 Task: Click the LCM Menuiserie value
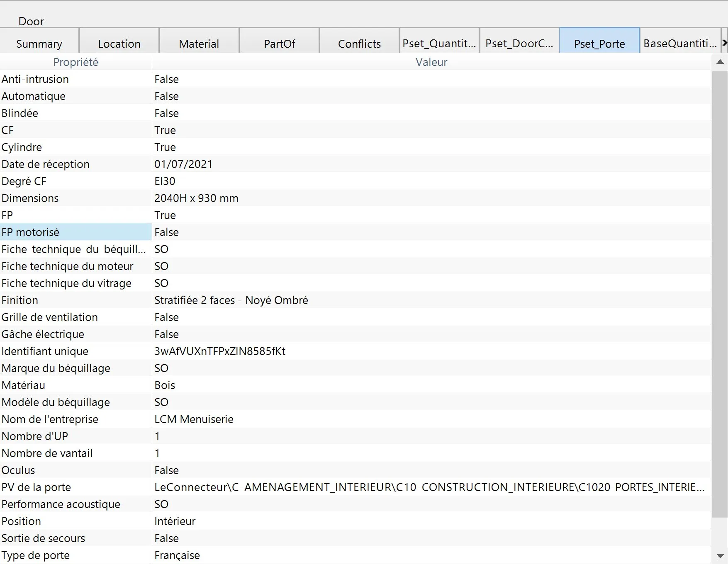click(x=194, y=419)
